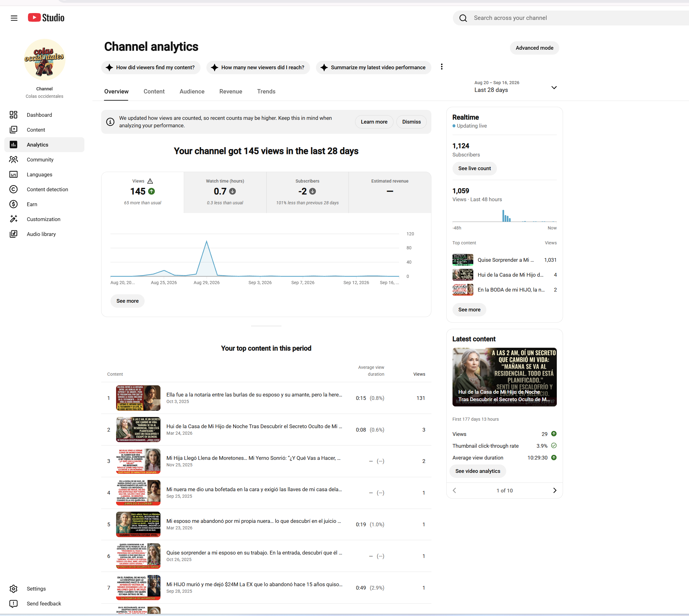Select the Watch time (hours) metric card

coord(225,192)
